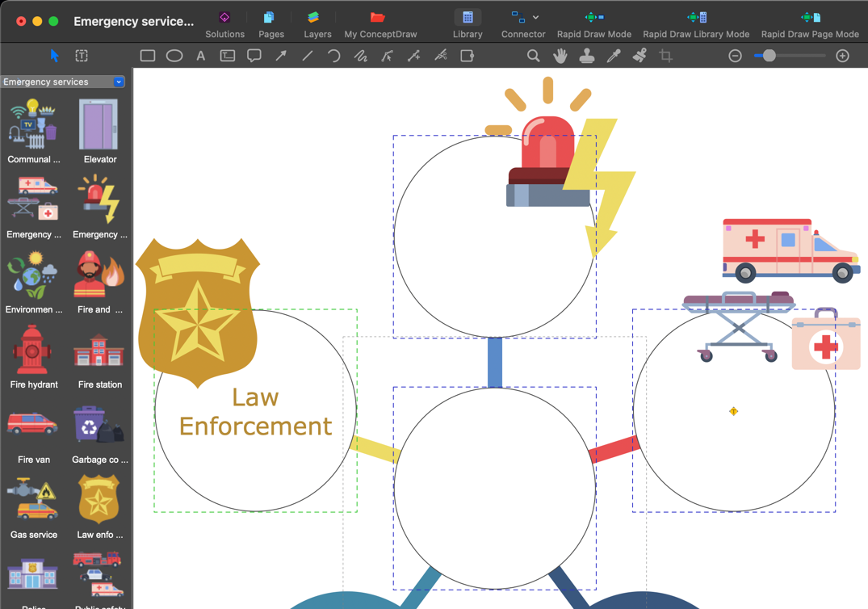The height and width of the screenshot is (609, 868).
Task: Select the text selection tool
Action: [x=82, y=56]
